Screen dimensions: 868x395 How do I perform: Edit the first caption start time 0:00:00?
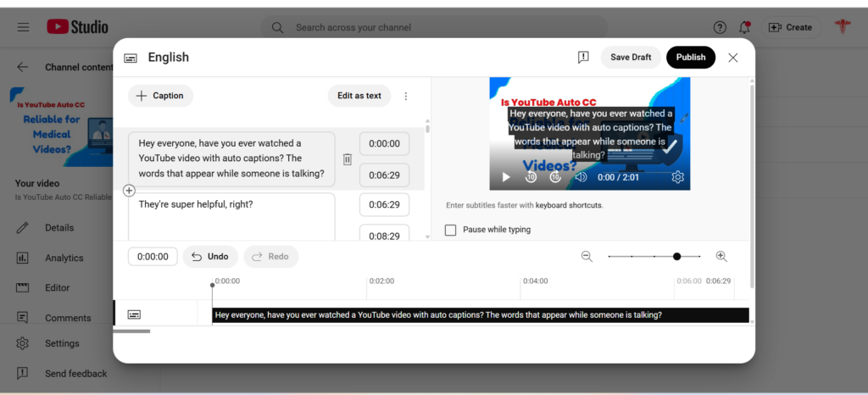coord(384,144)
